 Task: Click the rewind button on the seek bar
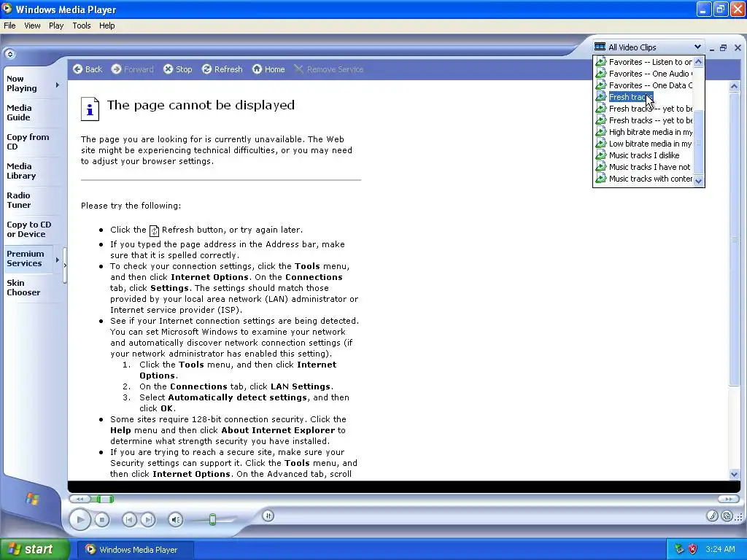(x=80, y=499)
